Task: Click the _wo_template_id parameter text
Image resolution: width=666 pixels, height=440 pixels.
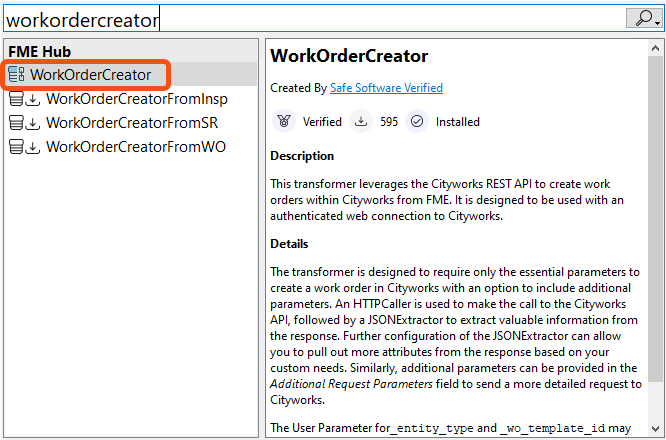Action: point(552,429)
